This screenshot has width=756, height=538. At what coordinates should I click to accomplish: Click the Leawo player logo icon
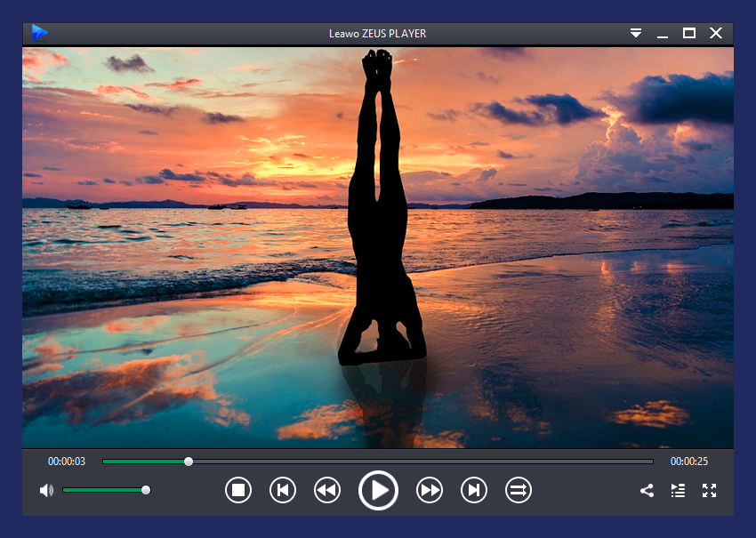(40, 33)
